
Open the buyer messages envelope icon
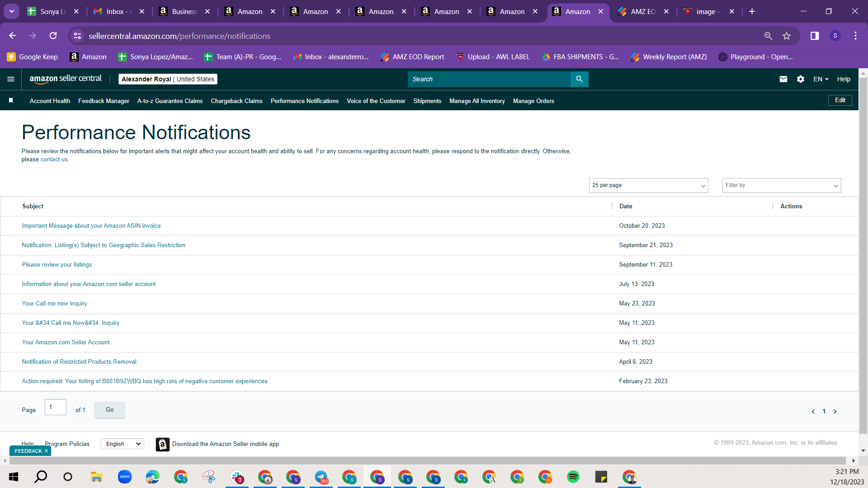tap(783, 79)
